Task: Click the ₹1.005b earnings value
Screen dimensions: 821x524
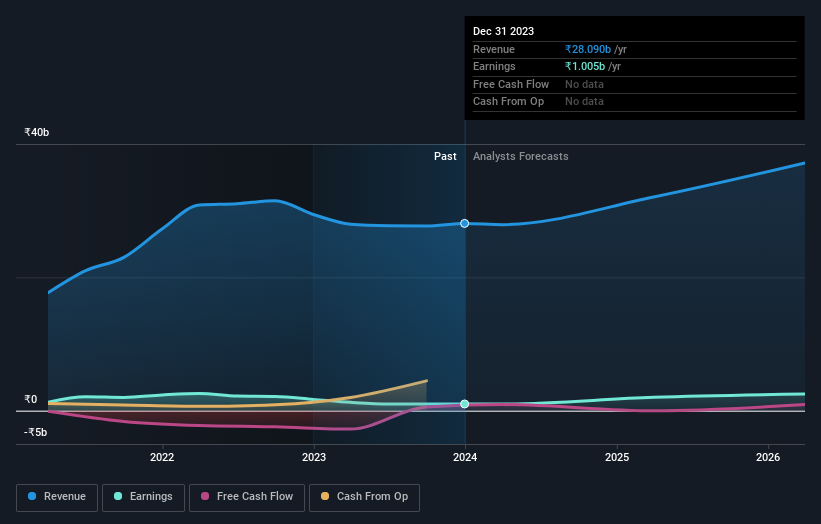Action: point(585,66)
